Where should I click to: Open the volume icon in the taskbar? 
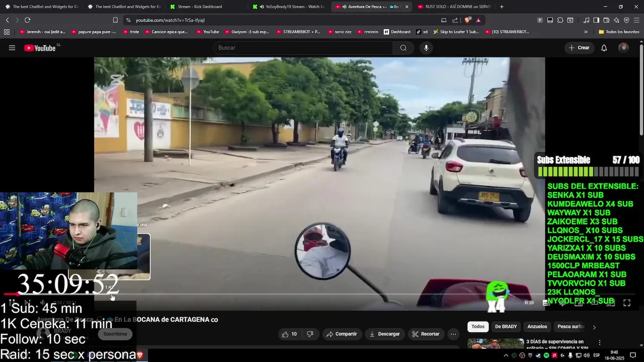586,355
